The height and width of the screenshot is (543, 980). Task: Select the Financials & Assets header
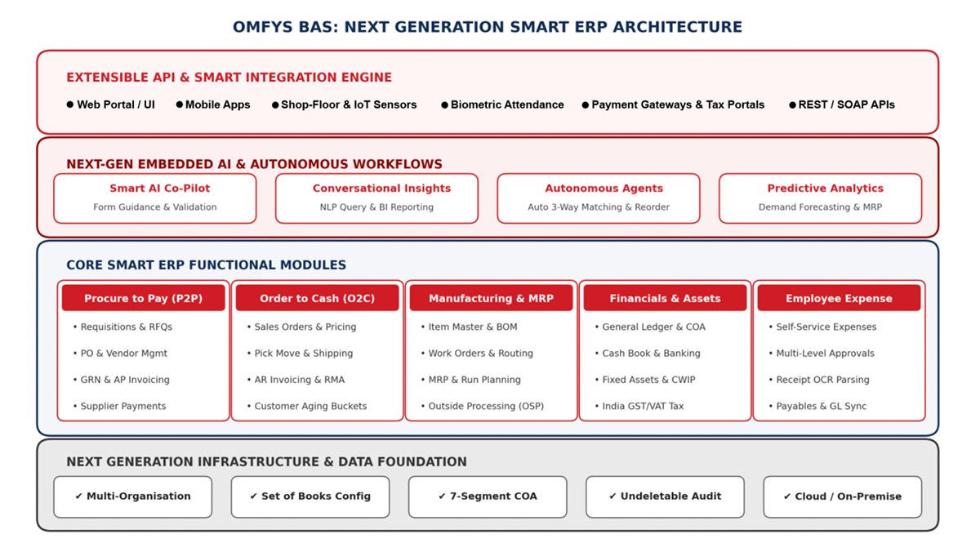click(665, 298)
